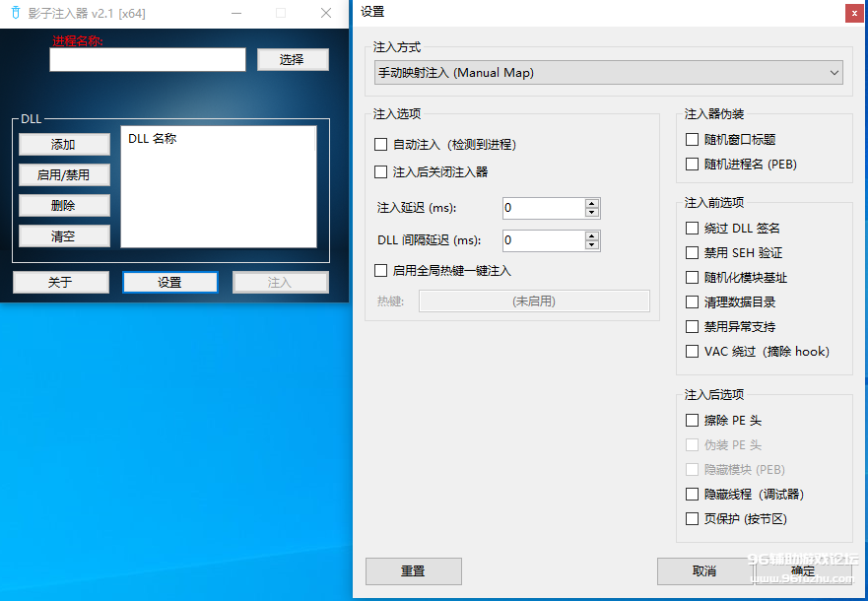Click the 影子注入器 title bar app icon
The height and width of the screenshot is (601, 868).
[16, 13]
